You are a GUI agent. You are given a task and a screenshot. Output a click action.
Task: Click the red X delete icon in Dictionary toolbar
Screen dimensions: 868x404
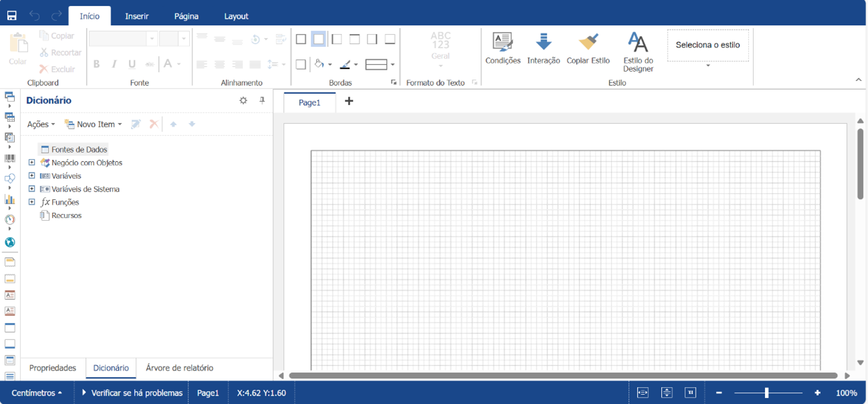pos(154,124)
